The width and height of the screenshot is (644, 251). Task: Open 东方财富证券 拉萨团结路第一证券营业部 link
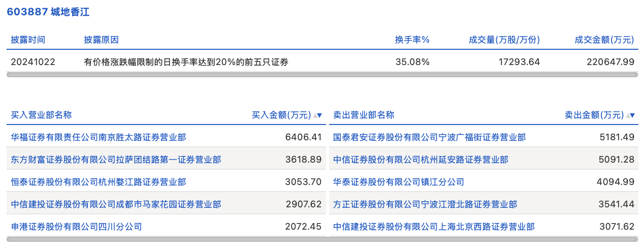click(x=116, y=160)
